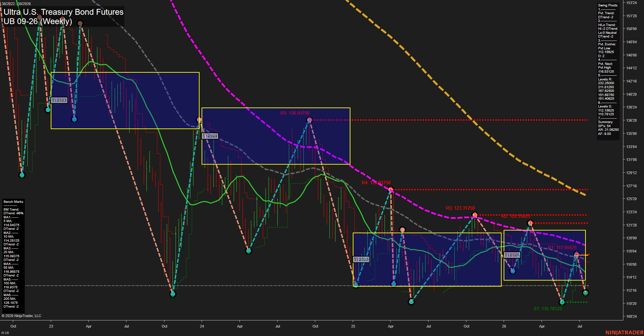
Task: Click the Swing Pivots panel heading
Action: point(607,5)
